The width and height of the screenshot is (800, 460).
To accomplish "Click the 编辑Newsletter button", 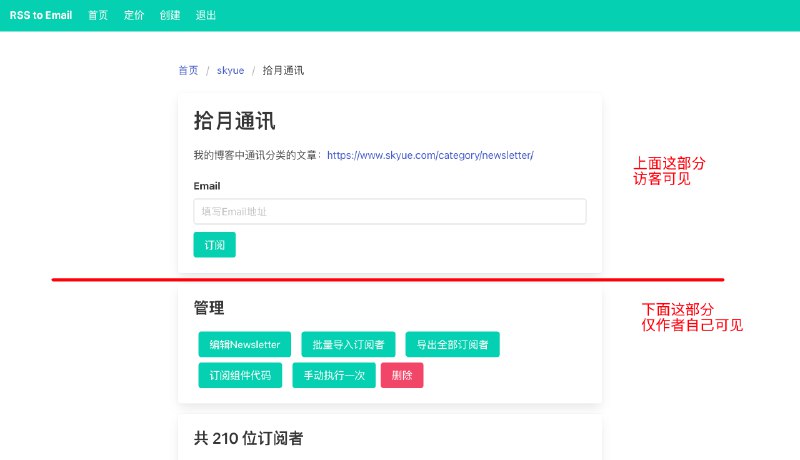I will (244, 345).
